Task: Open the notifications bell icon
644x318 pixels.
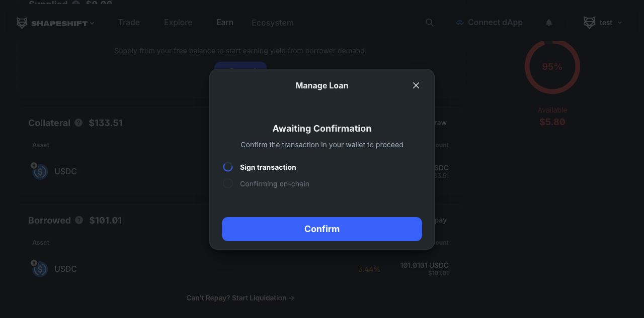Action: [x=549, y=23]
